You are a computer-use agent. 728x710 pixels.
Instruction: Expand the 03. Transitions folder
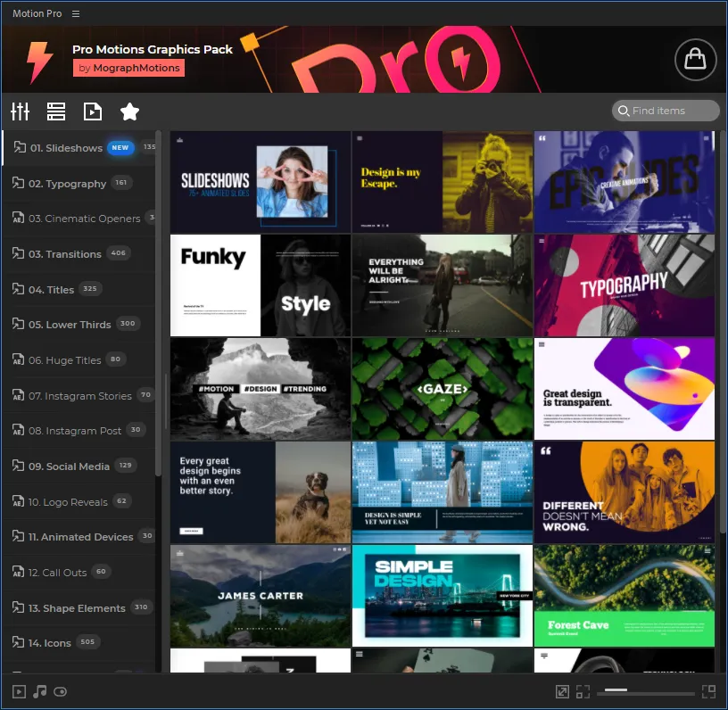(64, 254)
